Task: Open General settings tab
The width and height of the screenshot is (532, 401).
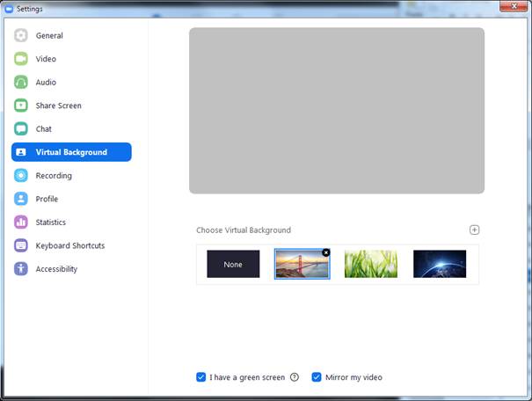Action: click(49, 36)
